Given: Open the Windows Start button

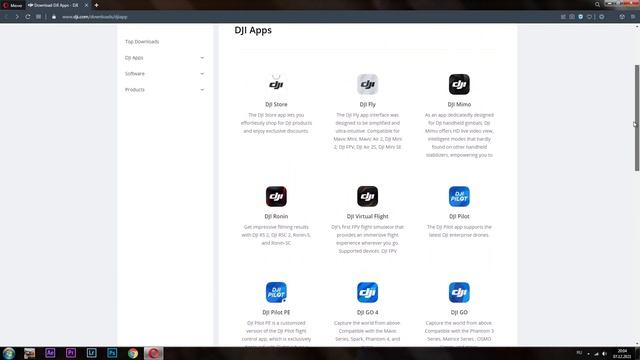Looking at the screenshot, I should pyautogui.click(x=9, y=353).
